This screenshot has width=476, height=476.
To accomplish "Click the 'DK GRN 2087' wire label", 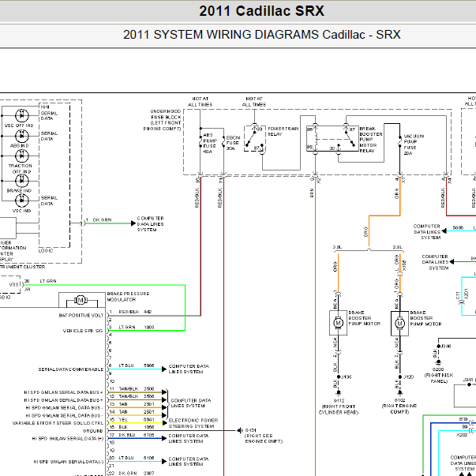I will (x=137, y=474).
